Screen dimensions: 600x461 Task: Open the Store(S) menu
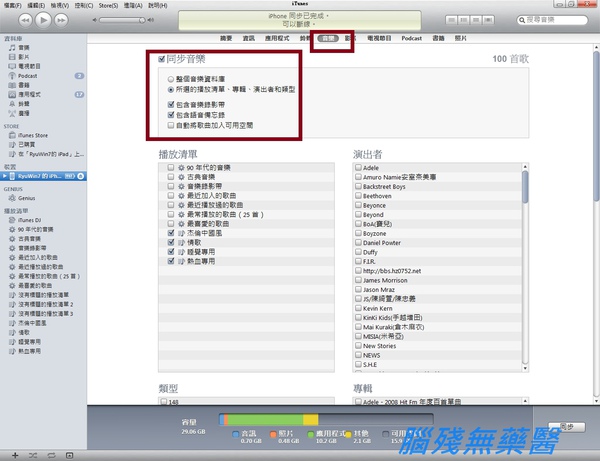[x=108, y=5]
